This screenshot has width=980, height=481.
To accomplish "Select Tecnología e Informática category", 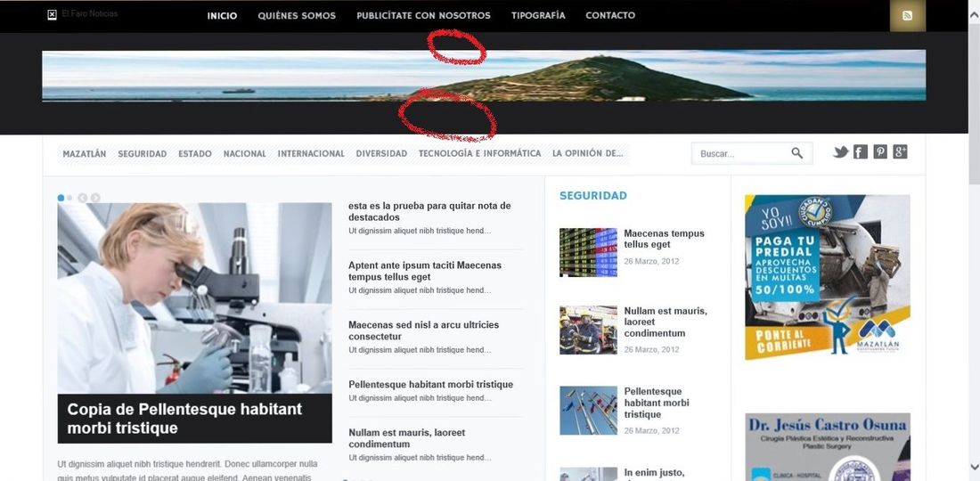I will click(x=480, y=154).
